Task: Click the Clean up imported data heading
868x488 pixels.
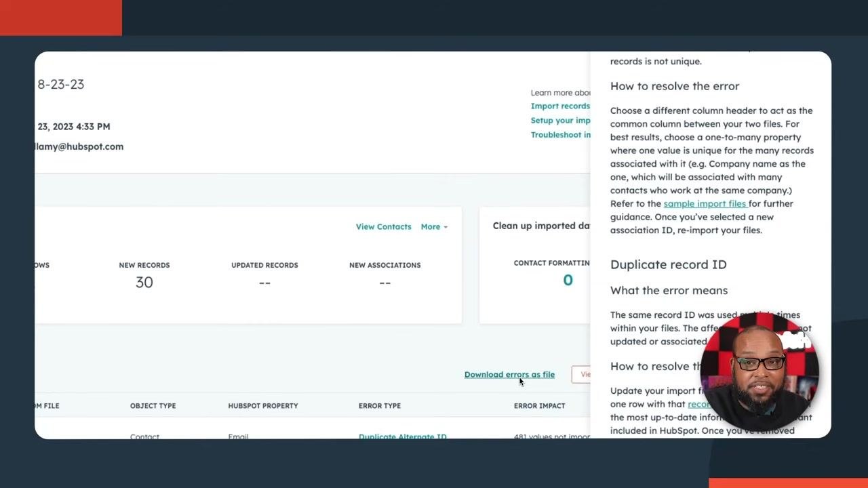Action: coord(541,226)
